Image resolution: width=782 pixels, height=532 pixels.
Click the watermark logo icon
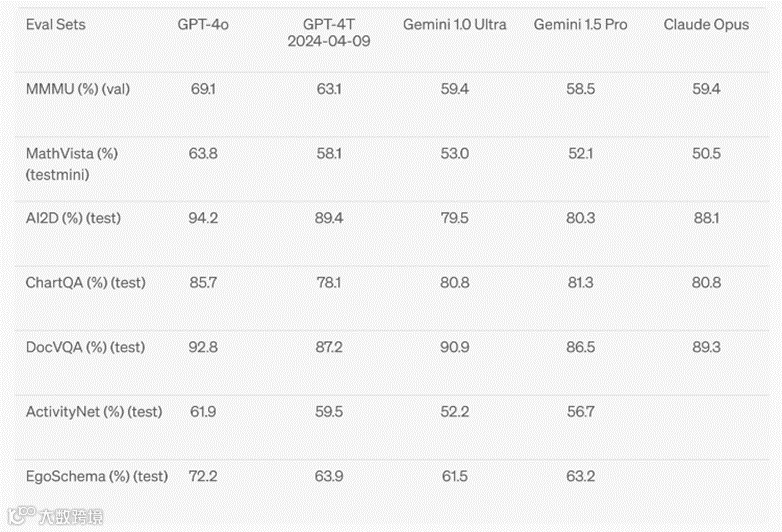click(x=22, y=516)
